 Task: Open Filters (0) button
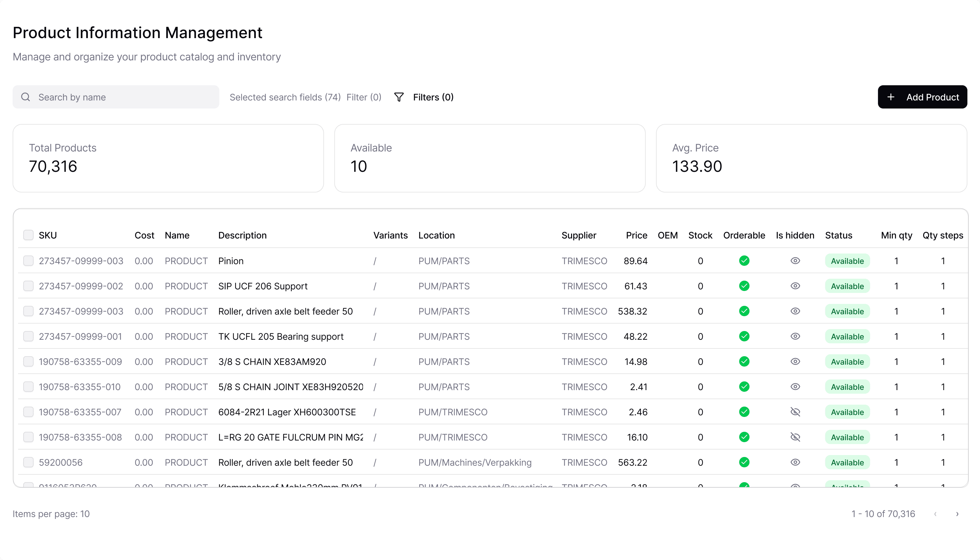433,97
